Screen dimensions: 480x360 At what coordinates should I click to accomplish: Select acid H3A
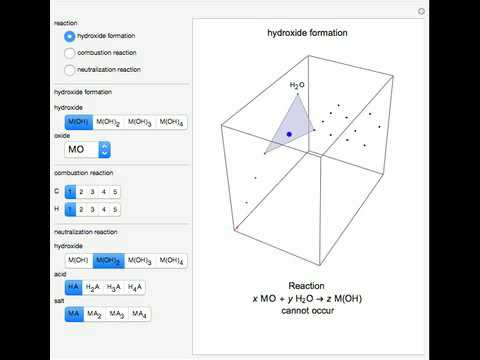pyautogui.click(x=114, y=287)
